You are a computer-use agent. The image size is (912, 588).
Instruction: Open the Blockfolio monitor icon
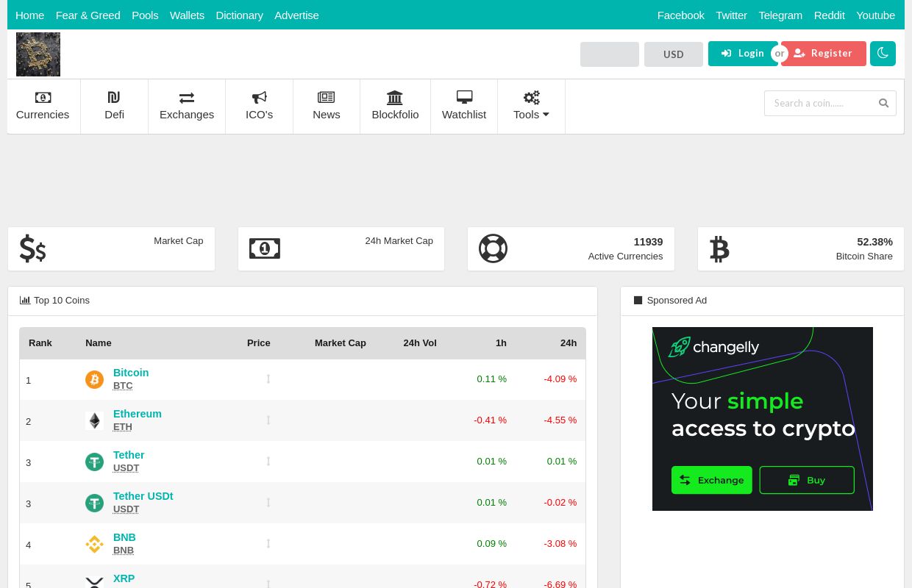[395, 98]
